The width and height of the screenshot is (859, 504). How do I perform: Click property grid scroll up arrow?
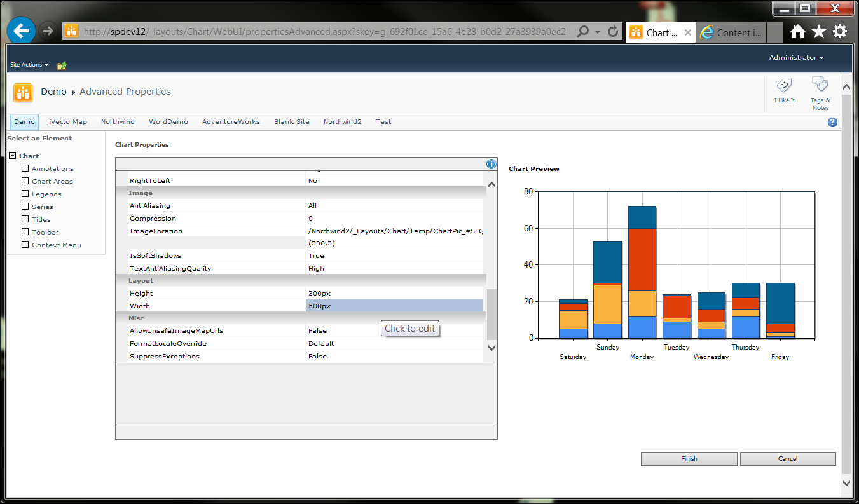point(491,185)
